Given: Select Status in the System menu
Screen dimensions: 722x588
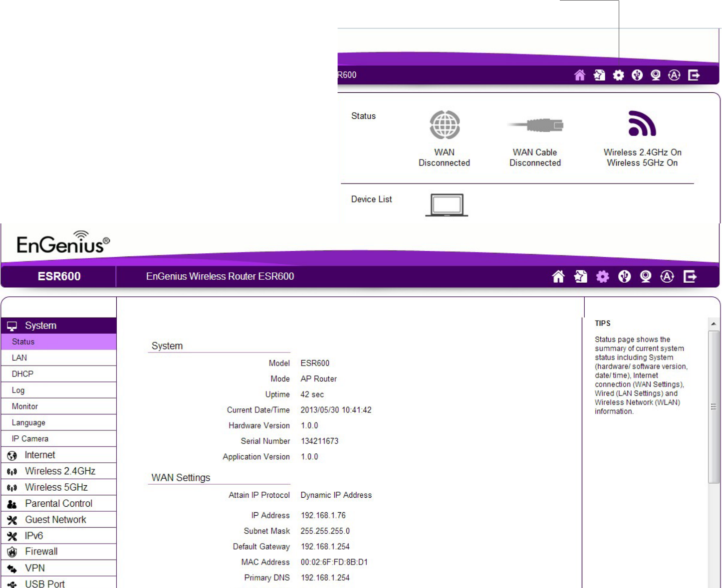Looking at the screenshot, I should [58, 342].
